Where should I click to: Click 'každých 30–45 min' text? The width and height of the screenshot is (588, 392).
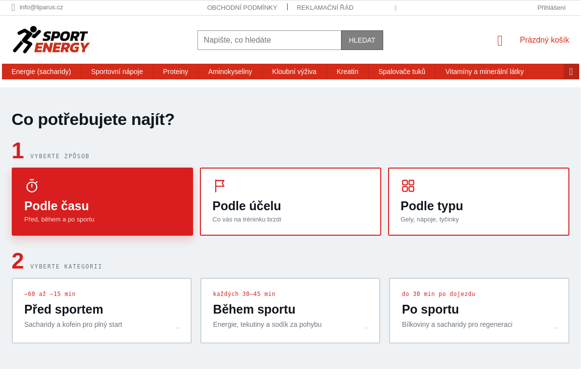[x=244, y=294]
